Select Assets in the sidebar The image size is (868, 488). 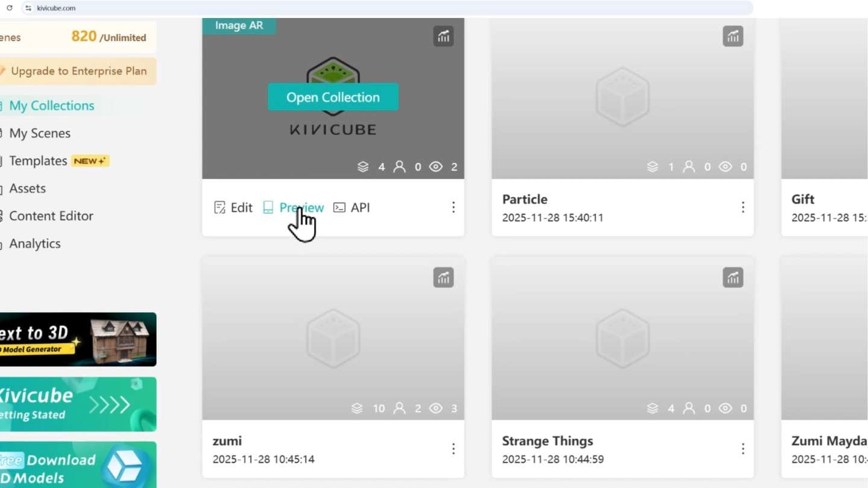click(27, 189)
